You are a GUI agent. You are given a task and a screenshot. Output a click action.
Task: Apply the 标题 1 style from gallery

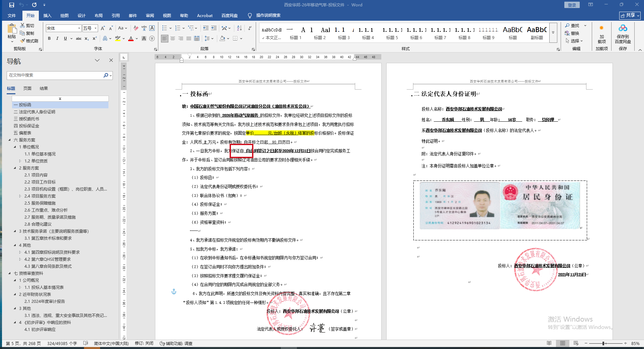[296, 33]
